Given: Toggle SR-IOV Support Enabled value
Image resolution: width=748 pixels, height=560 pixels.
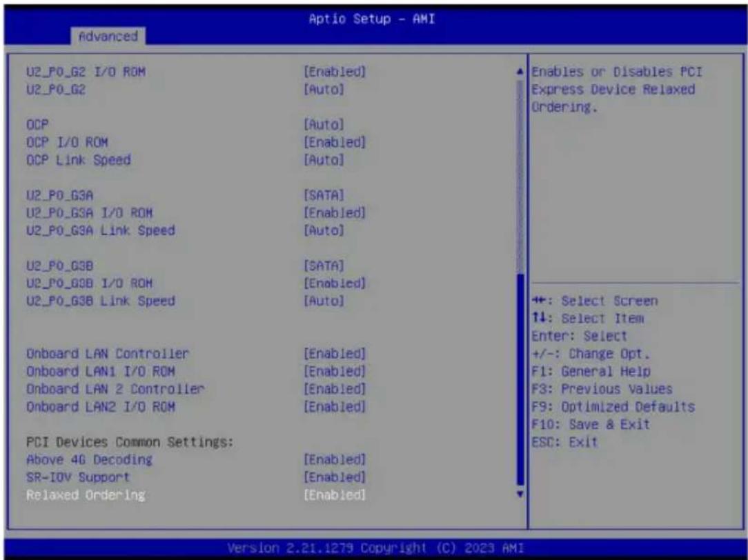Looking at the screenshot, I should coord(335,477).
